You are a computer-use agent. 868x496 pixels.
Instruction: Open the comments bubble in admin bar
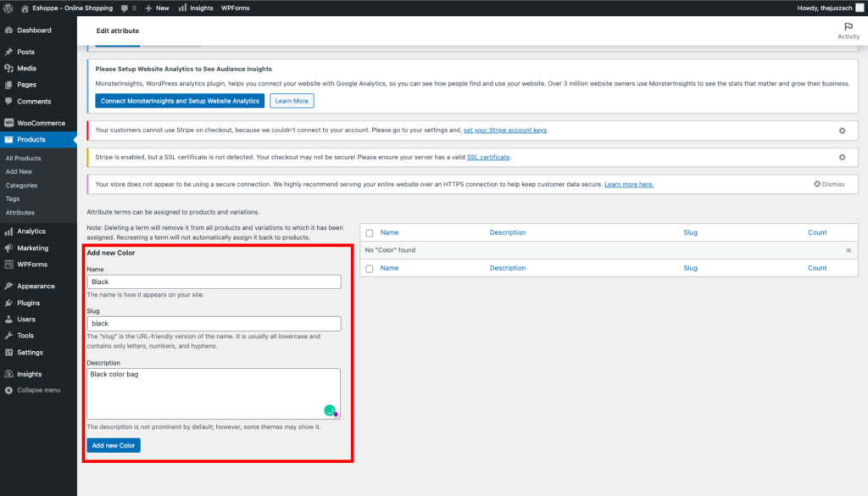[x=125, y=8]
